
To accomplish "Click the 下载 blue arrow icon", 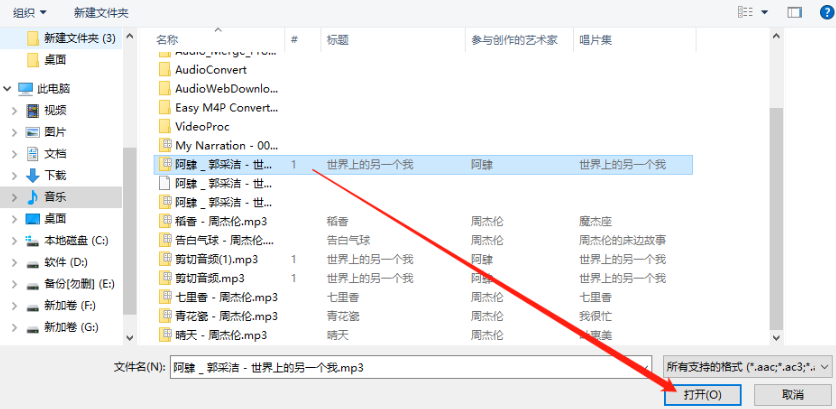I will click(33, 175).
